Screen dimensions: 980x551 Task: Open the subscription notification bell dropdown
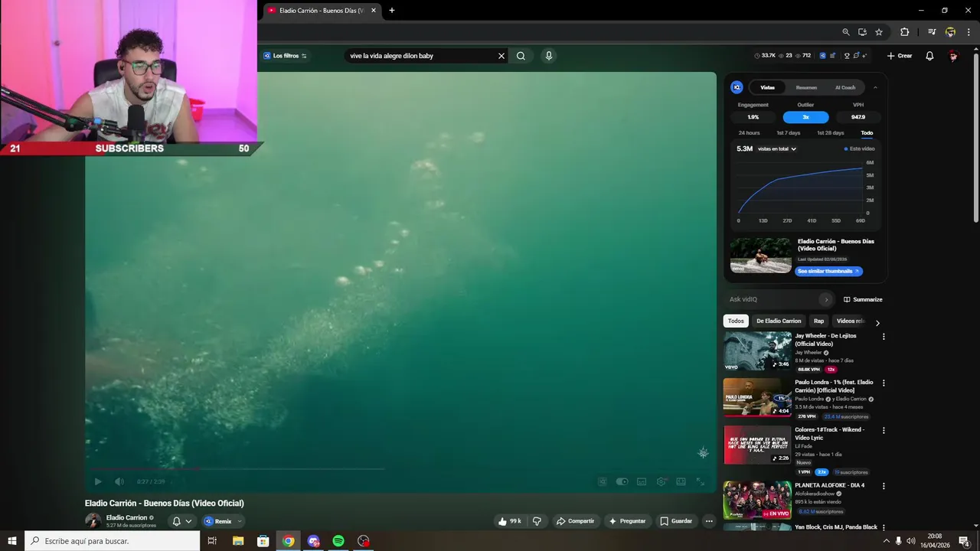(x=182, y=521)
